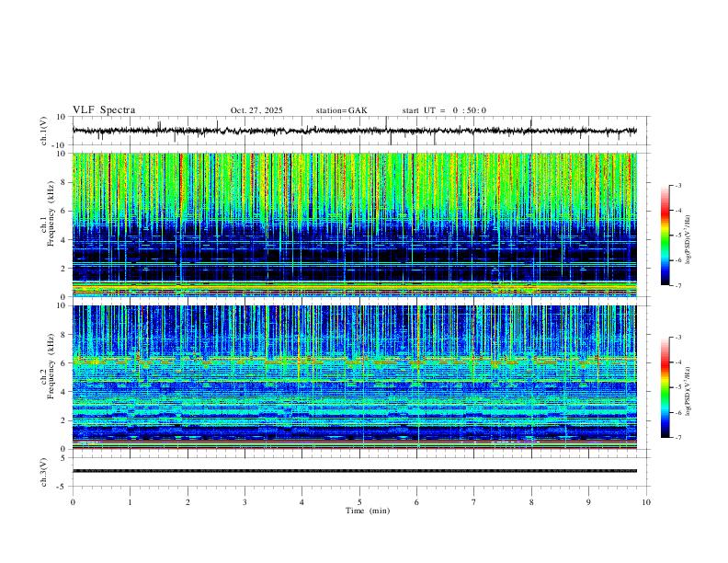Click the "VLF Spectra" title text

pos(104,110)
